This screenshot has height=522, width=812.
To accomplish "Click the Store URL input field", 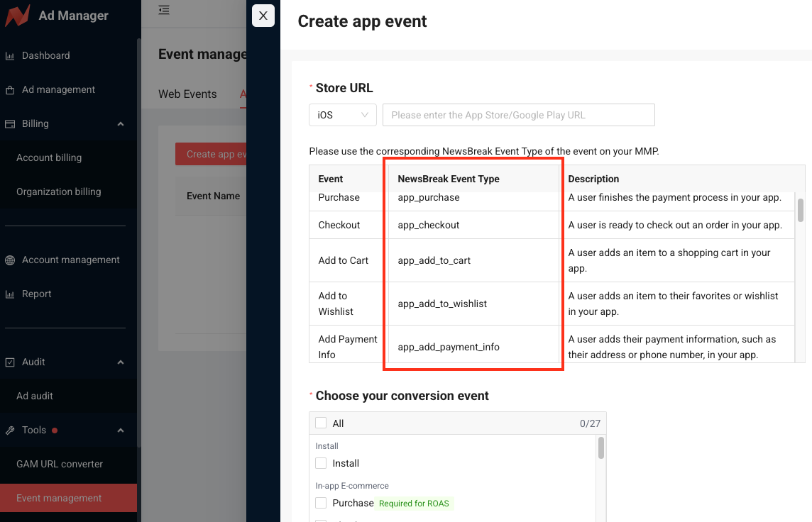I will coord(518,115).
